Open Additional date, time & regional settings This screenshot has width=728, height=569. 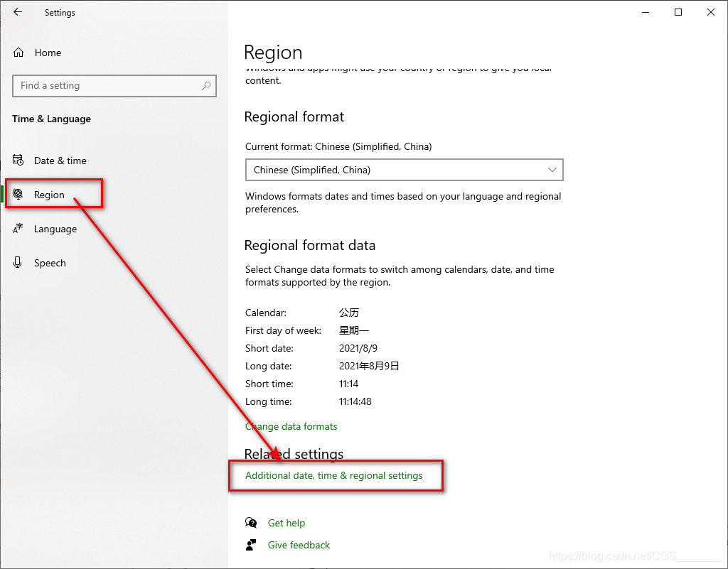point(336,475)
